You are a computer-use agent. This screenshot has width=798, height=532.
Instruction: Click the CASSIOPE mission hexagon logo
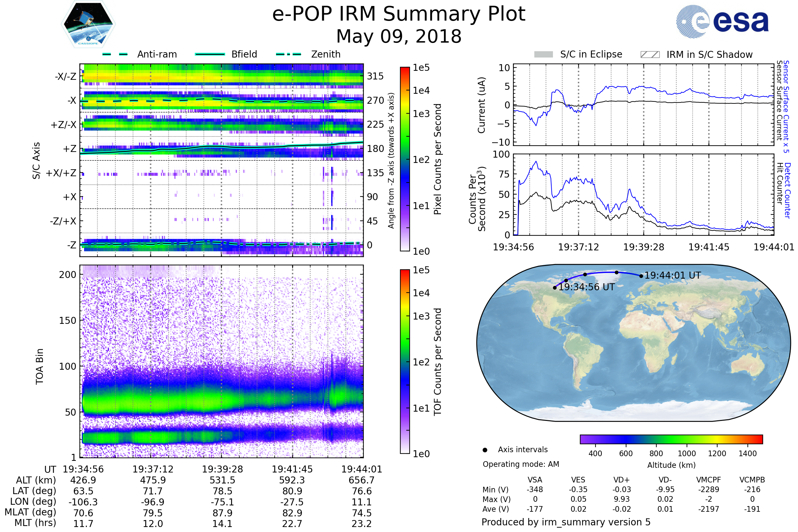click(88, 24)
